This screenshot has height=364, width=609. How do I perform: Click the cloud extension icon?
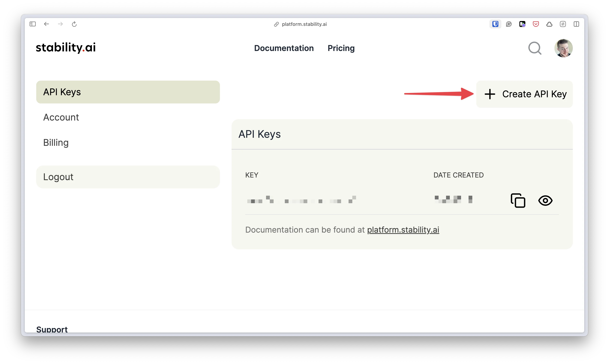tap(549, 24)
